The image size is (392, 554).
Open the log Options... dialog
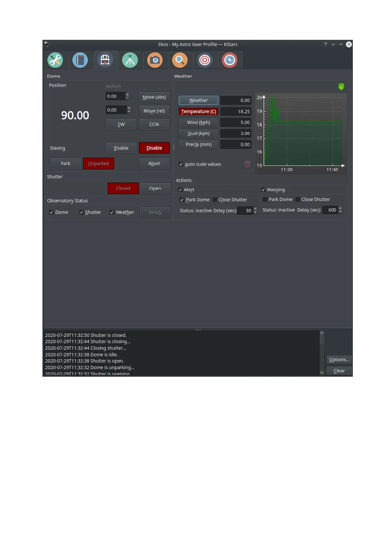[339, 360]
